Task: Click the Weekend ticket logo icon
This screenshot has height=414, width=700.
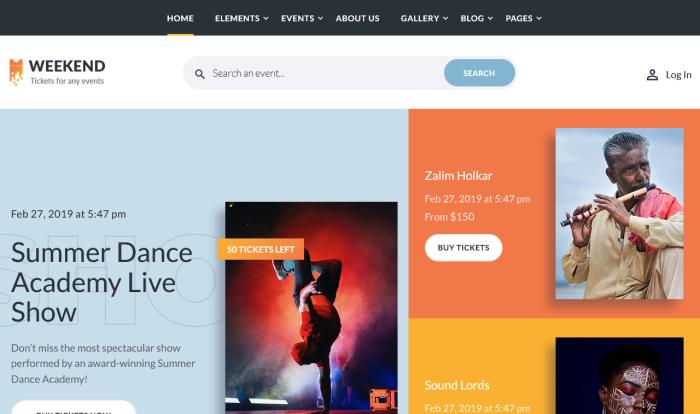Action: (x=16, y=72)
